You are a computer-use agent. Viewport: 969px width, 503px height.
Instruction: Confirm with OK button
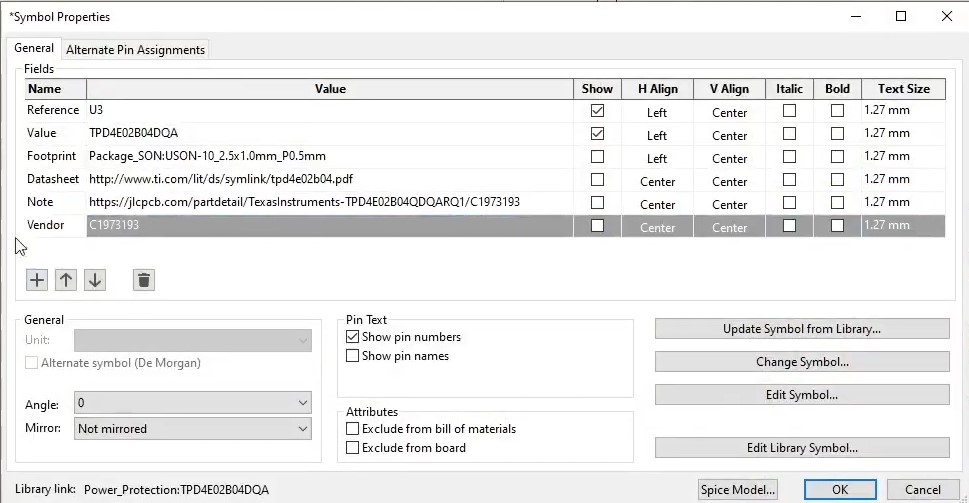(840, 489)
